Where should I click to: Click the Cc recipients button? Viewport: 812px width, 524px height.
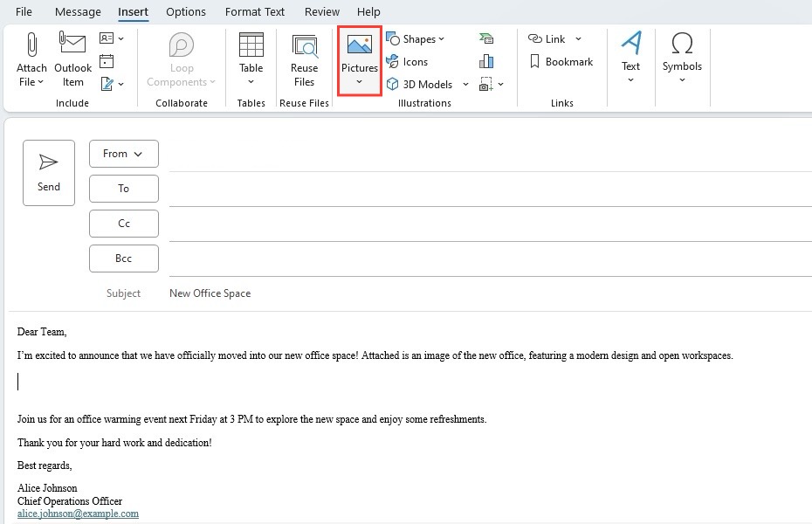tap(124, 224)
